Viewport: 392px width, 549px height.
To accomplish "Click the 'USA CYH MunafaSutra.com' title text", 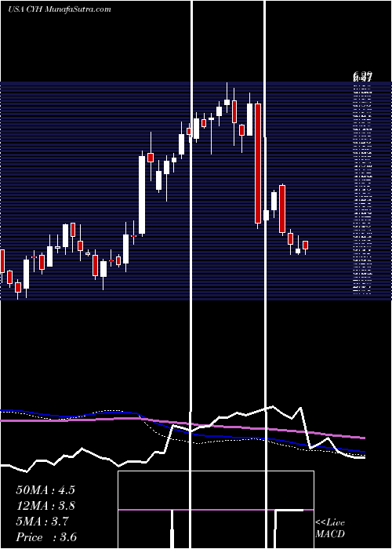I will [x=59, y=9].
